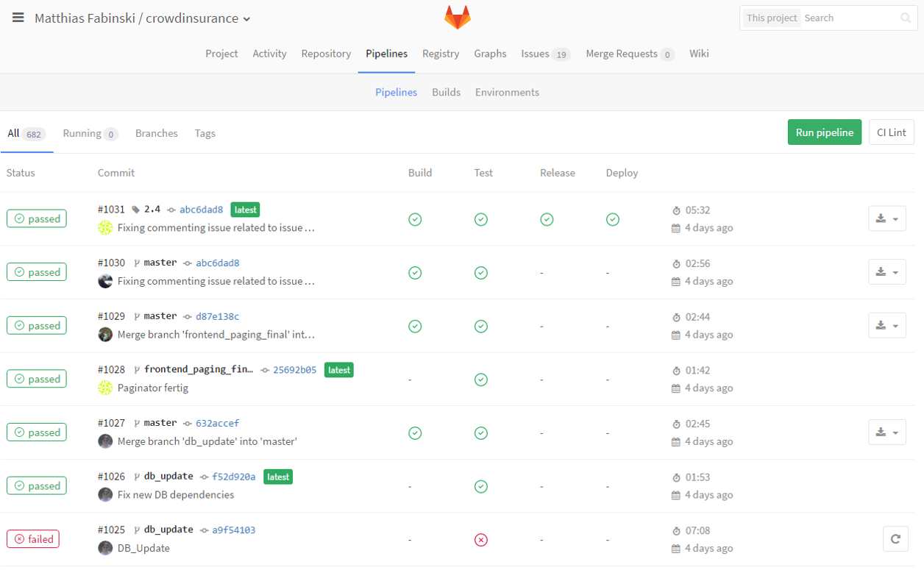Click the GitLab fox logo
Image resolution: width=924 pixels, height=570 pixels.
[457, 18]
